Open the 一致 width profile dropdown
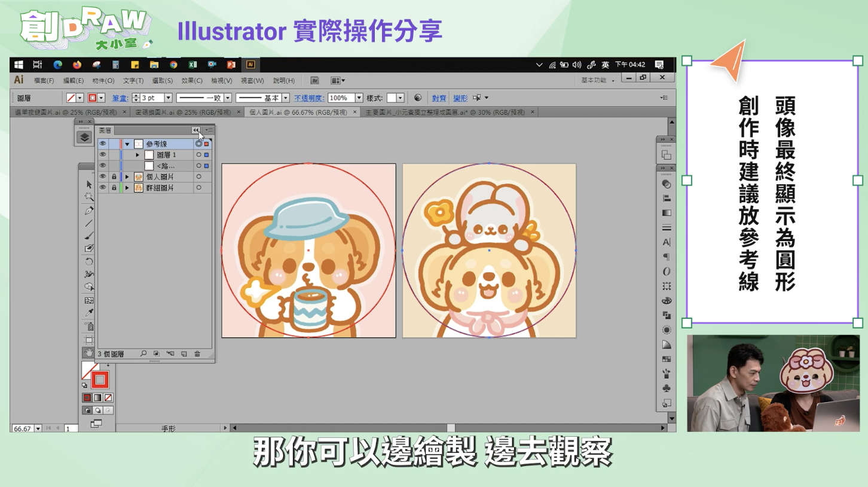Viewport: 868px width, 487px height. coord(227,98)
